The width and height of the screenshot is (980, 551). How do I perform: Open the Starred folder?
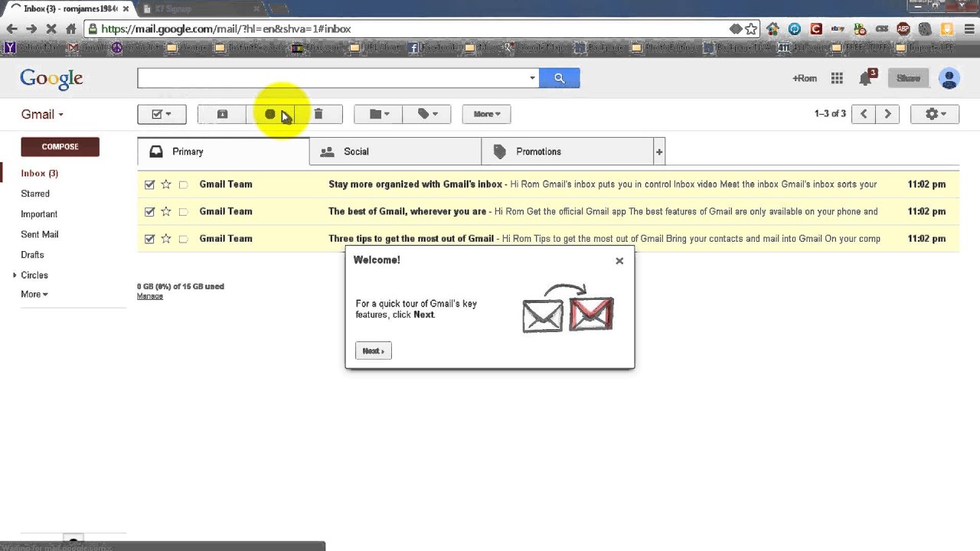[35, 194]
